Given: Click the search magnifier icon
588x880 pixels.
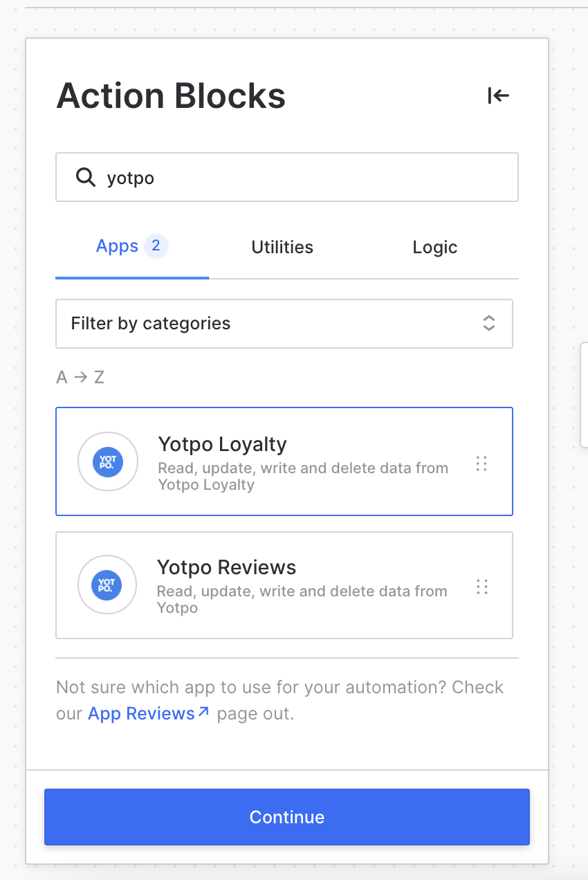Looking at the screenshot, I should [86, 177].
